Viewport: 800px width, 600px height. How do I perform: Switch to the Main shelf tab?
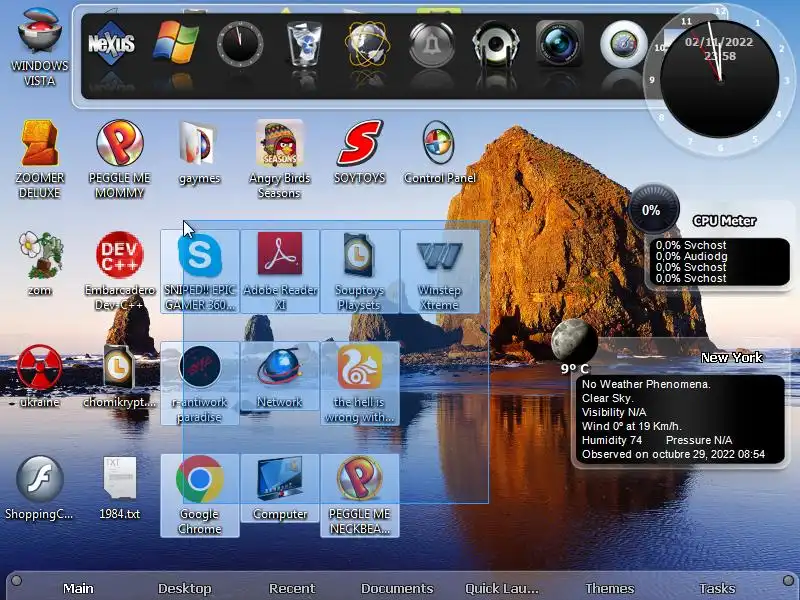point(78,588)
